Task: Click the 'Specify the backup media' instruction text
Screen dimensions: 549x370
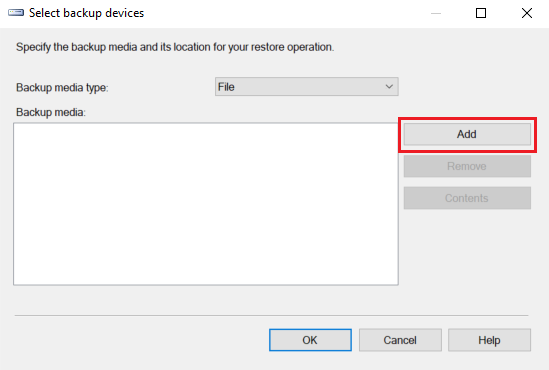Action: [x=175, y=47]
